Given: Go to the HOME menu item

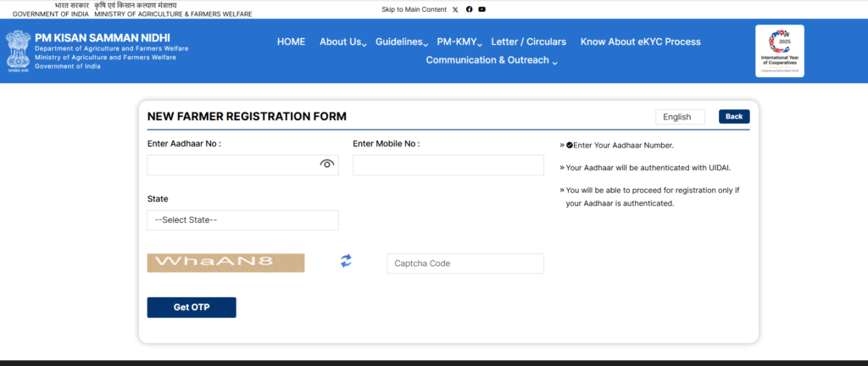Looking at the screenshot, I should click(x=292, y=42).
